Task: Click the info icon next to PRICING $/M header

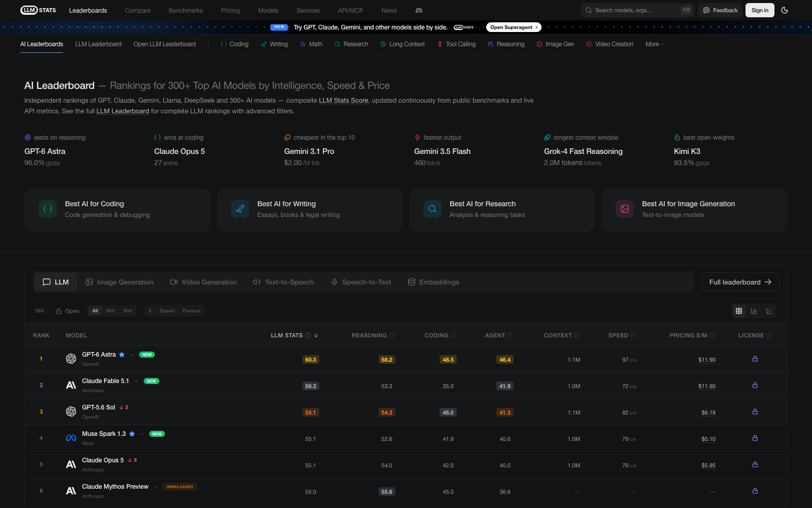Action: (713, 335)
